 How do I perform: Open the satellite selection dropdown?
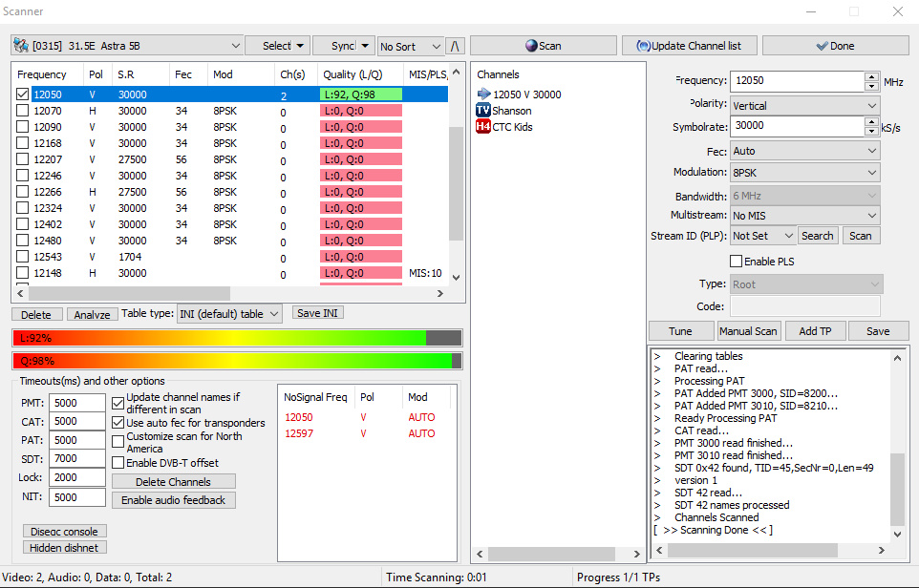[x=127, y=46]
